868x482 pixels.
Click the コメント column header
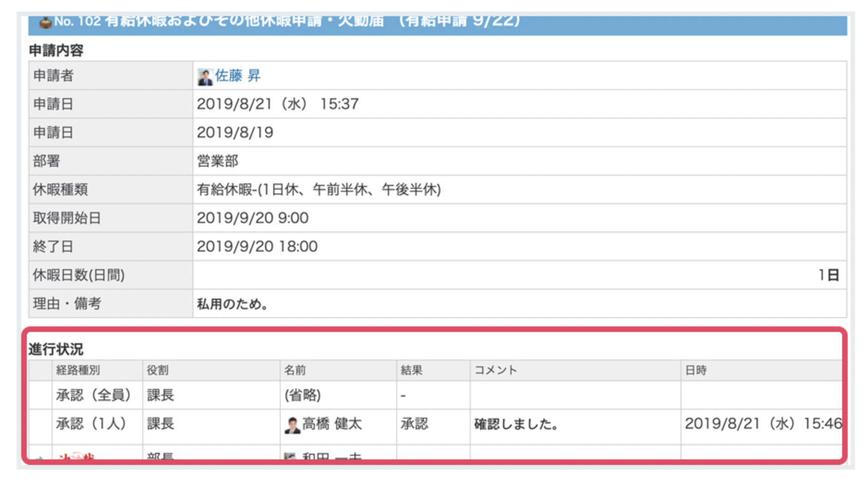click(x=495, y=370)
